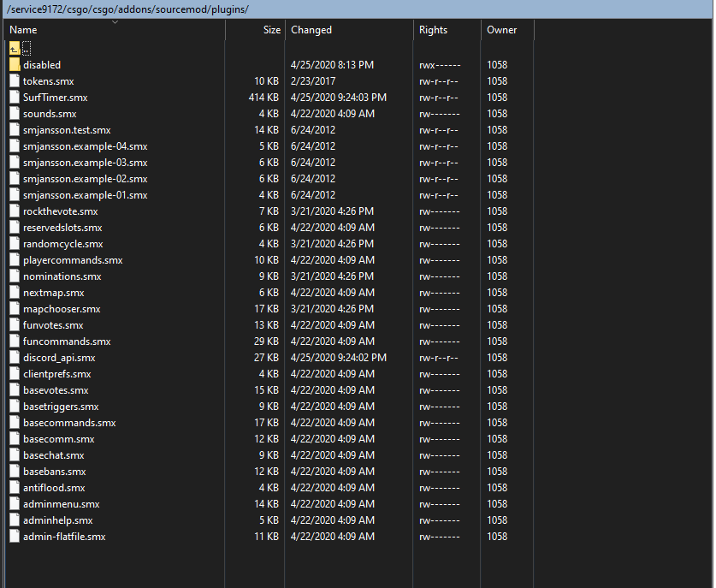Screen dimensions: 716x588
Task: Click the Rights column header
Action: tap(432, 29)
